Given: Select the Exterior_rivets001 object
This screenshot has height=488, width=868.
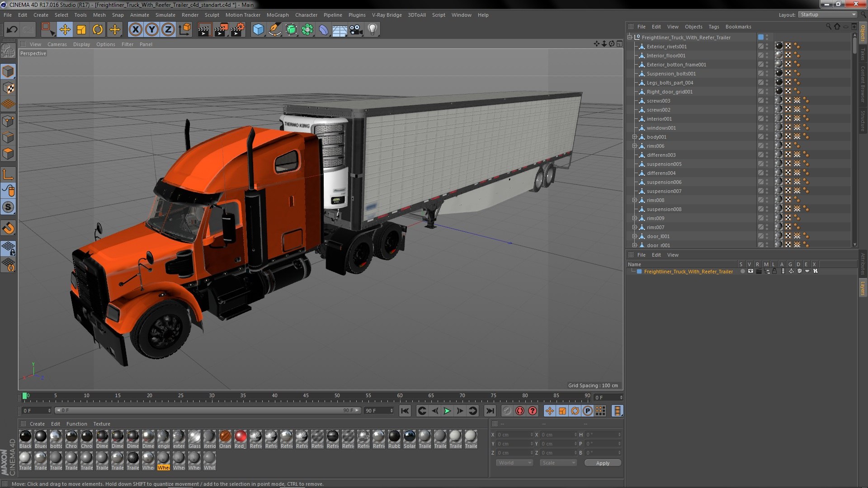Looking at the screenshot, I should (x=666, y=47).
